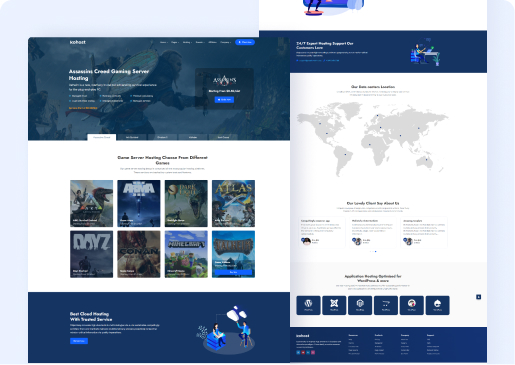
Task: Click the Products heading in the footer
Action: (x=379, y=335)
